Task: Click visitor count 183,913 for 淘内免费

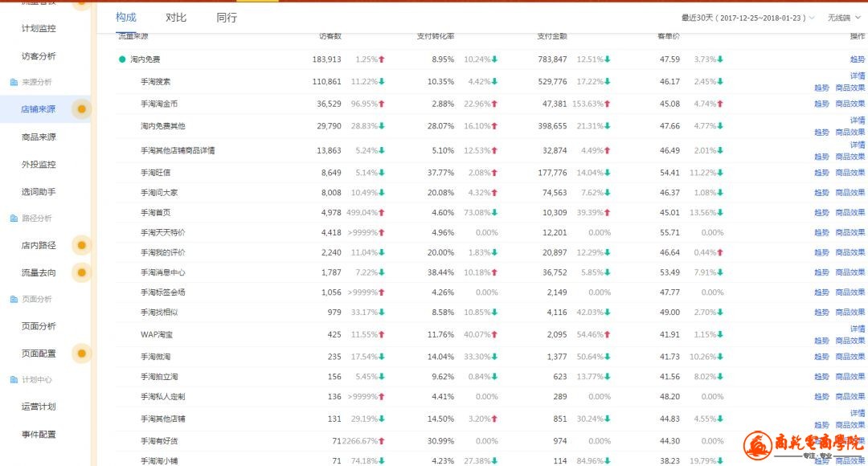Action: pyautogui.click(x=326, y=59)
